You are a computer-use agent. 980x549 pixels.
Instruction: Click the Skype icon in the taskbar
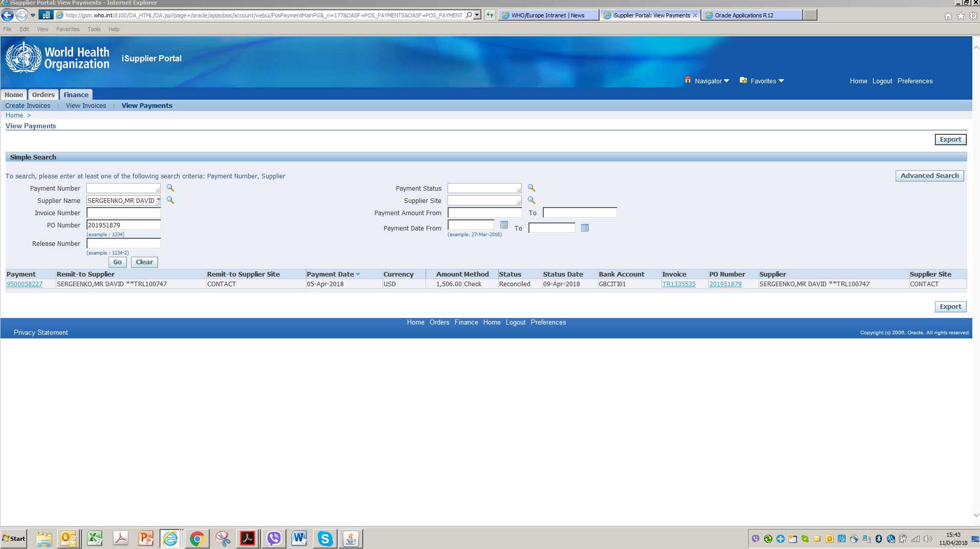pyautogui.click(x=325, y=538)
